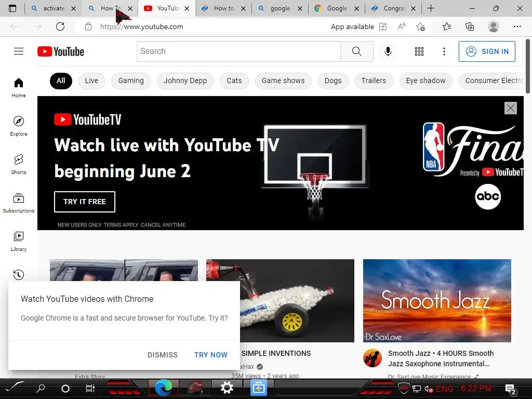Click the page vertical scrollbar
This screenshot has width=532, height=399.
pyautogui.click(x=528, y=66)
